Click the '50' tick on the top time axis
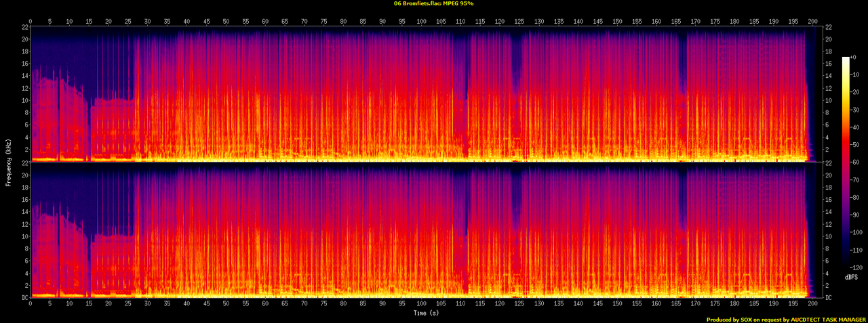Image resolution: width=868 pixels, height=323 pixels. (x=226, y=21)
